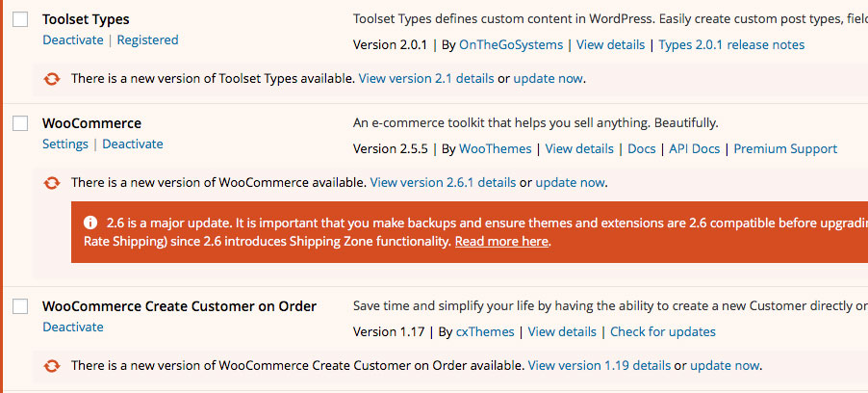This screenshot has height=393, width=868.
Task: Open WooCommerce Premium Support
Action: coord(785,149)
